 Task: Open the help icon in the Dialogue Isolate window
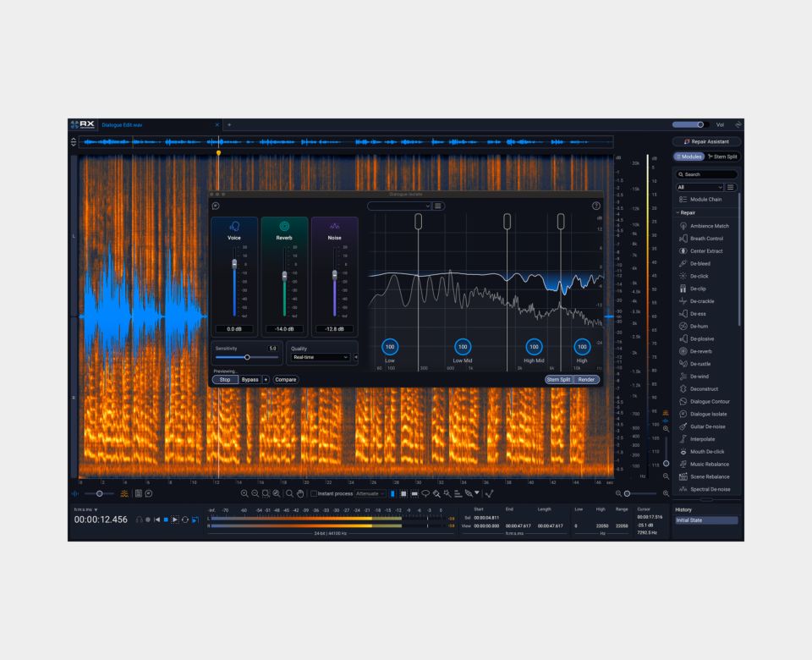(596, 206)
